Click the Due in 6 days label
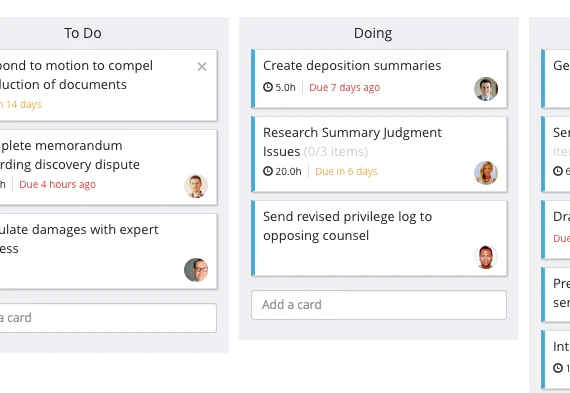 [346, 172]
